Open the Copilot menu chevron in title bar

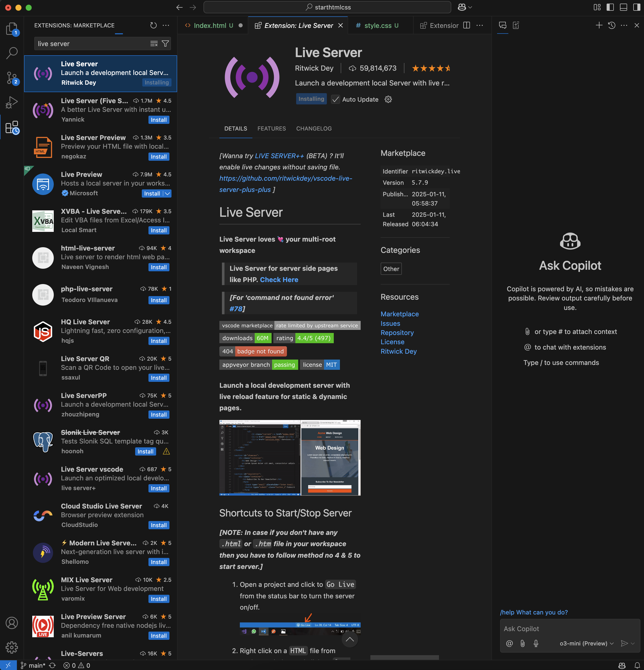click(470, 7)
